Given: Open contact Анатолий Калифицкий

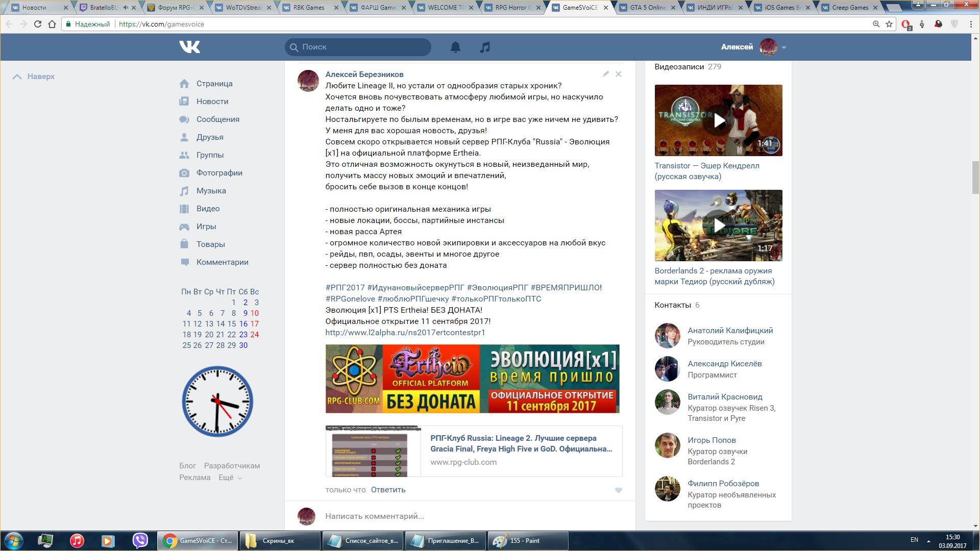Looking at the screenshot, I should point(730,331).
